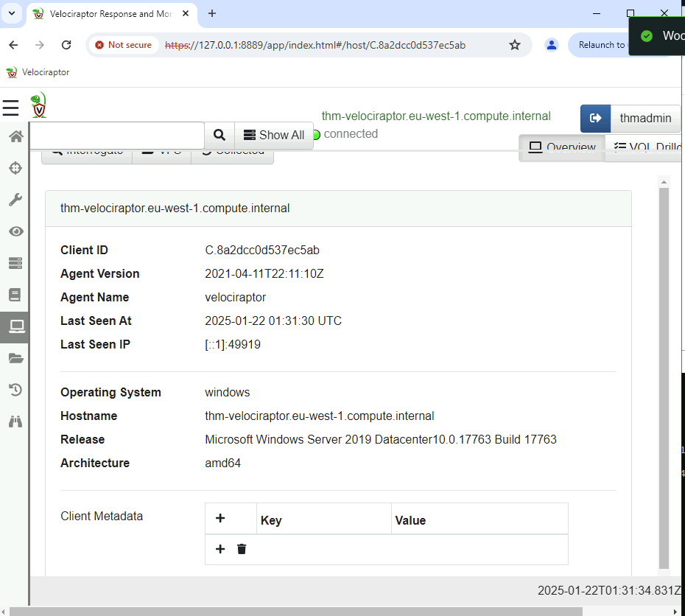Click footer timestamp 2025-01-22T01:31:34.831Z
This screenshot has width=685, height=616.
pos(609,590)
